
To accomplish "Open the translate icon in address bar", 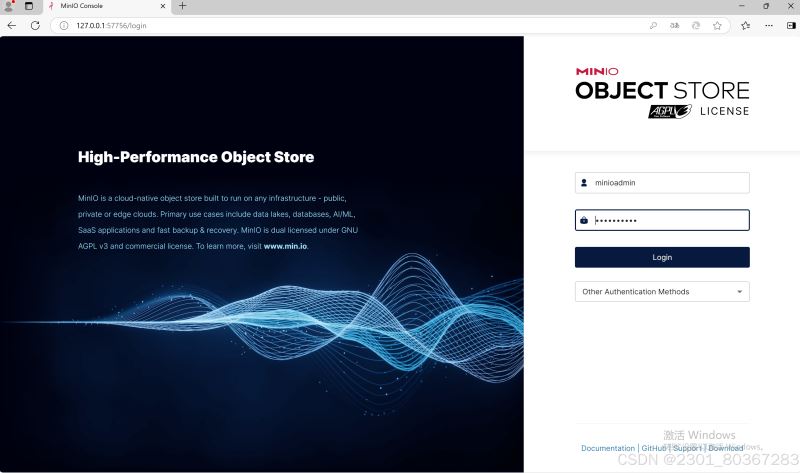I will pyautogui.click(x=674, y=26).
